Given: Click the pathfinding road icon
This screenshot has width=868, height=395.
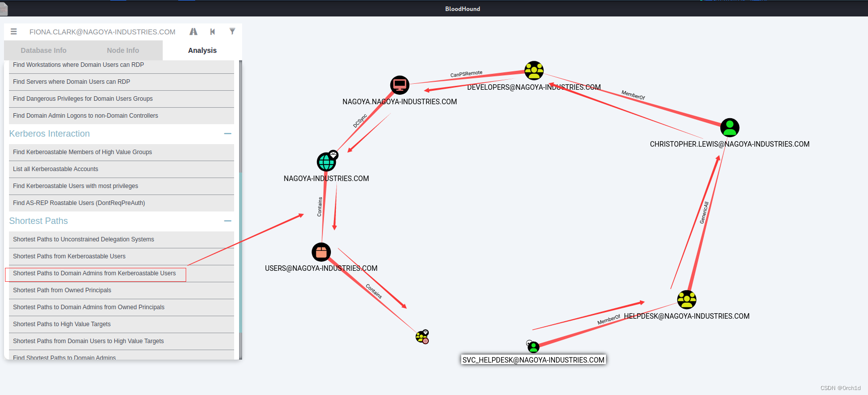Looking at the screenshot, I should click(x=193, y=31).
